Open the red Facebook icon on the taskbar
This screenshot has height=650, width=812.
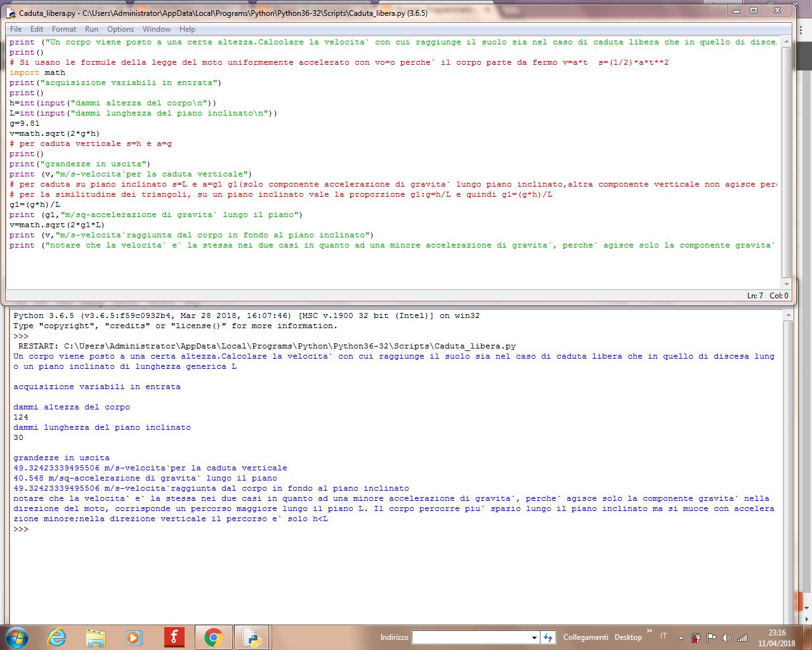(174, 637)
